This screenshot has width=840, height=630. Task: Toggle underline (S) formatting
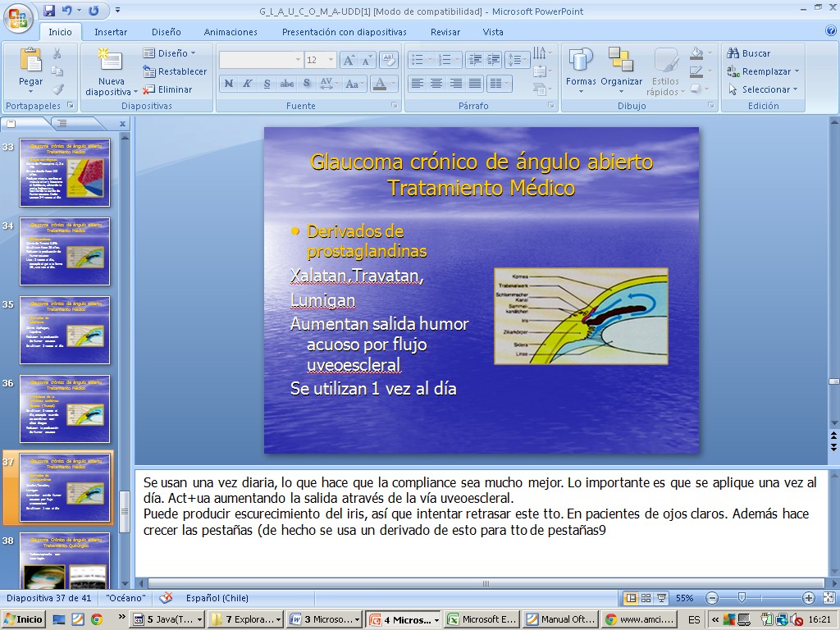pos(267,84)
